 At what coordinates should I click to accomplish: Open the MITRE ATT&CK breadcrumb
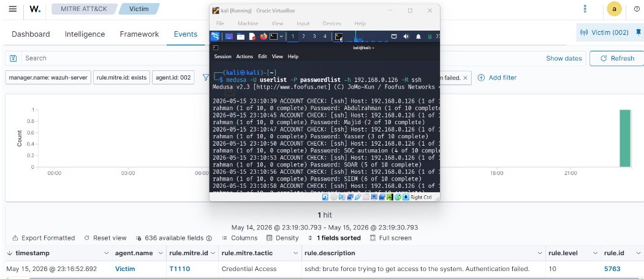(x=83, y=9)
